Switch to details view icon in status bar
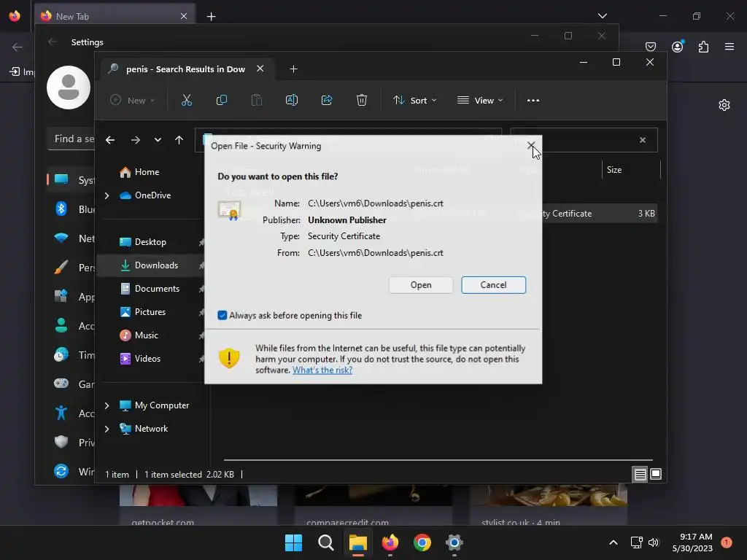747x560 pixels. tap(640, 474)
